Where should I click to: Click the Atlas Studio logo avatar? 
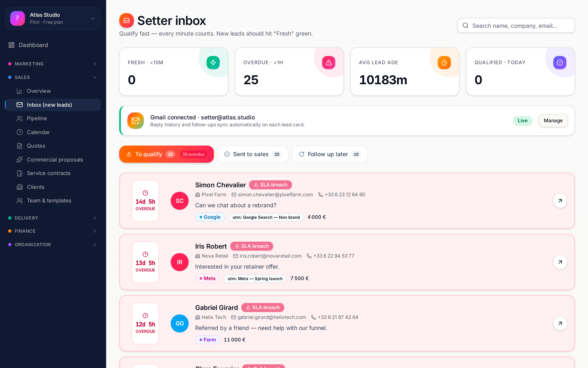tap(18, 18)
